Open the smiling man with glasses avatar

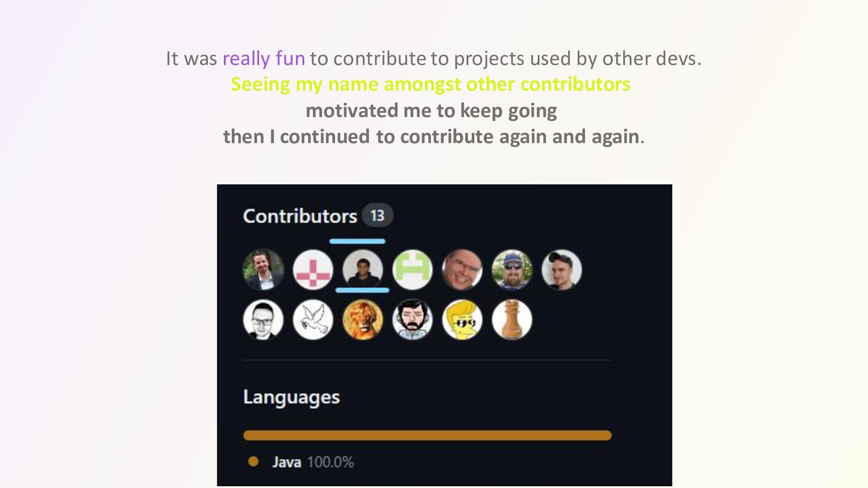(x=462, y=270)
